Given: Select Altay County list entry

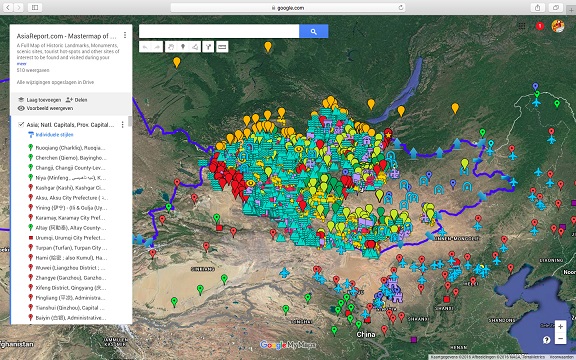Looking at the screenshot, I should 71,228.
